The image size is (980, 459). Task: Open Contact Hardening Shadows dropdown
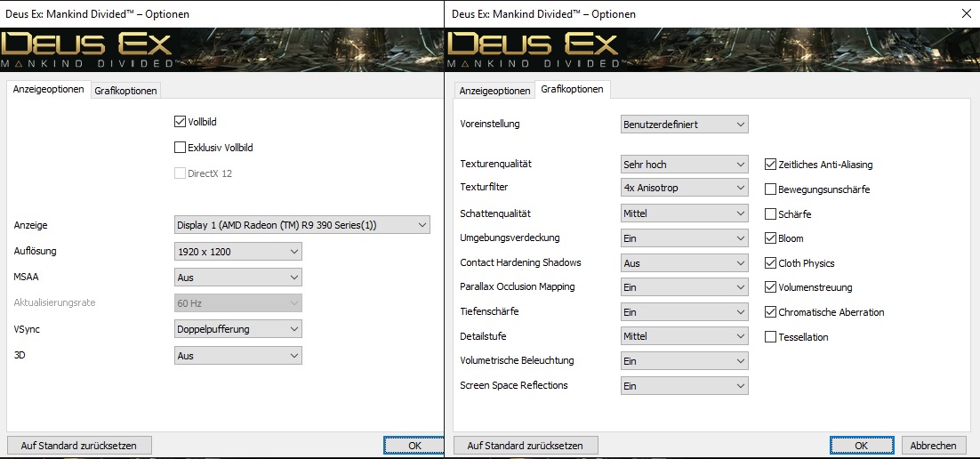(684, 263)
